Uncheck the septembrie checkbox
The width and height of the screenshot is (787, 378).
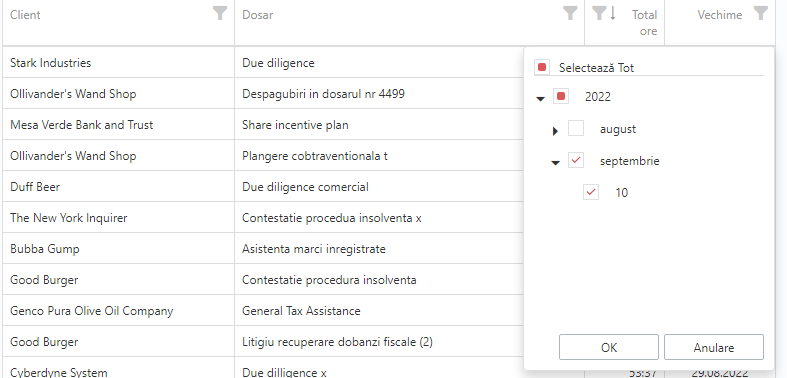click(x=576, y=161)
